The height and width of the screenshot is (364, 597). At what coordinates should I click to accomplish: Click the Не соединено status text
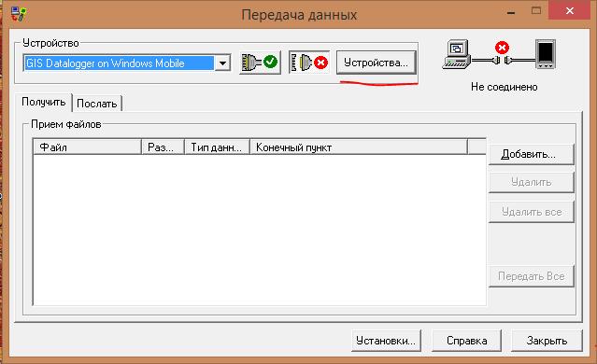[505, 87]
